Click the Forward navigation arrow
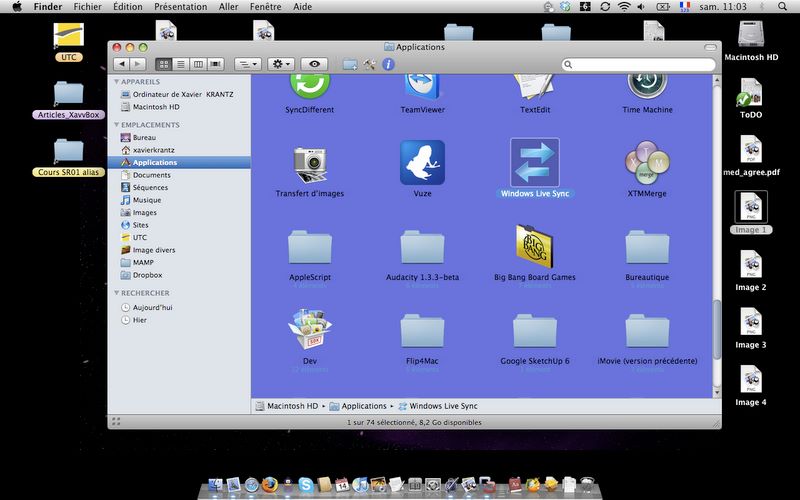The width and height of the screenshot is (800, 500). pos(138,64)
